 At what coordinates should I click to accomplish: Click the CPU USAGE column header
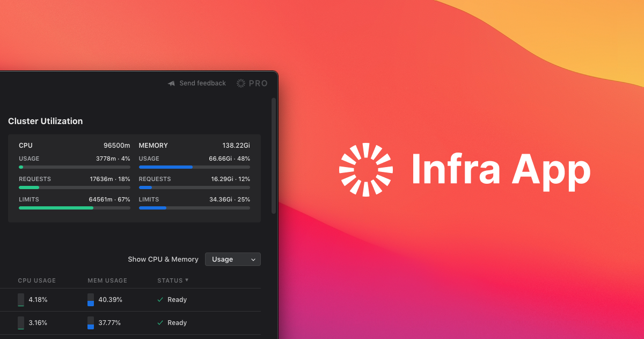[x=37, y=280]
